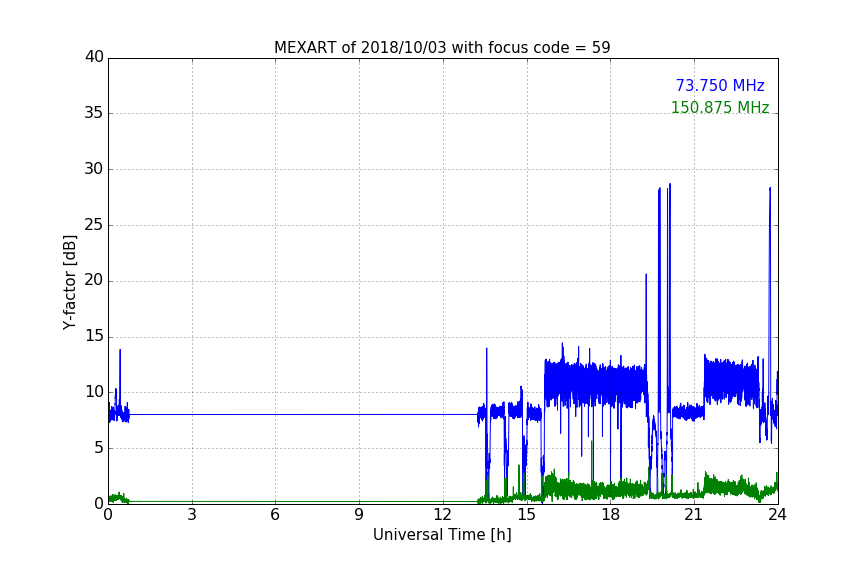This screenshot has width=864, height=576.
Task: Click the x-axis tick label 6
Action: (276, 515)
